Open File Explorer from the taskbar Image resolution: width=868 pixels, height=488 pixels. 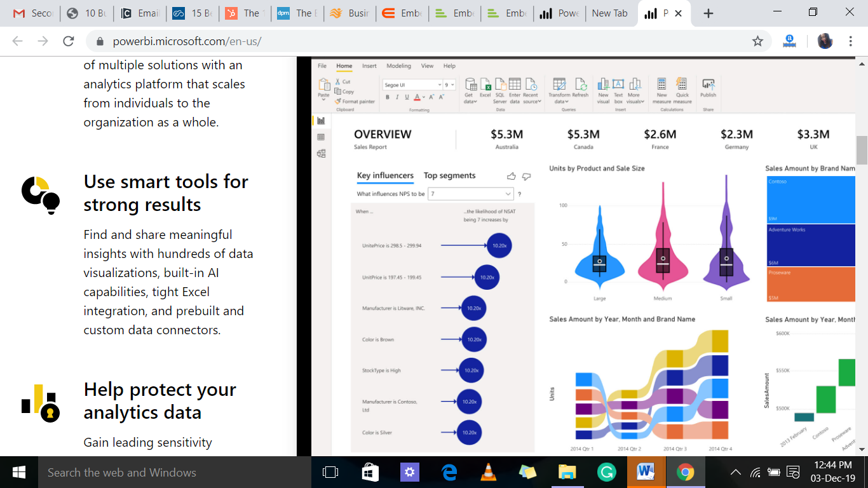567,472
